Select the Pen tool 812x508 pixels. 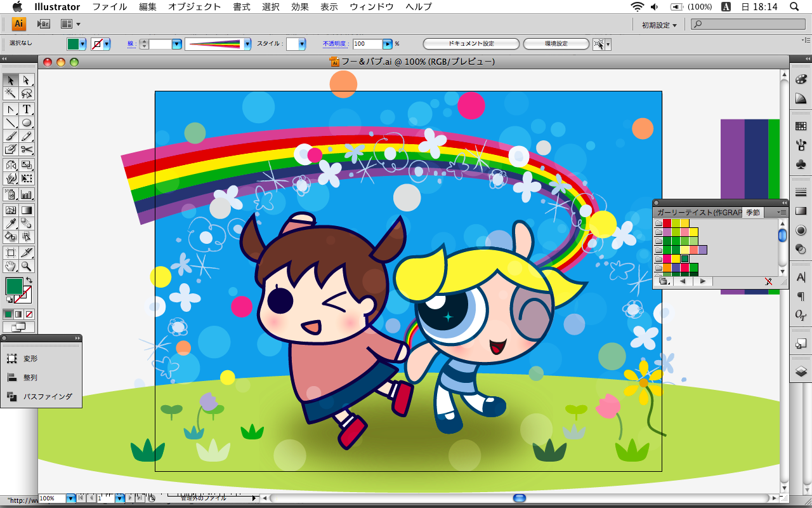click(x=11, y=110)
